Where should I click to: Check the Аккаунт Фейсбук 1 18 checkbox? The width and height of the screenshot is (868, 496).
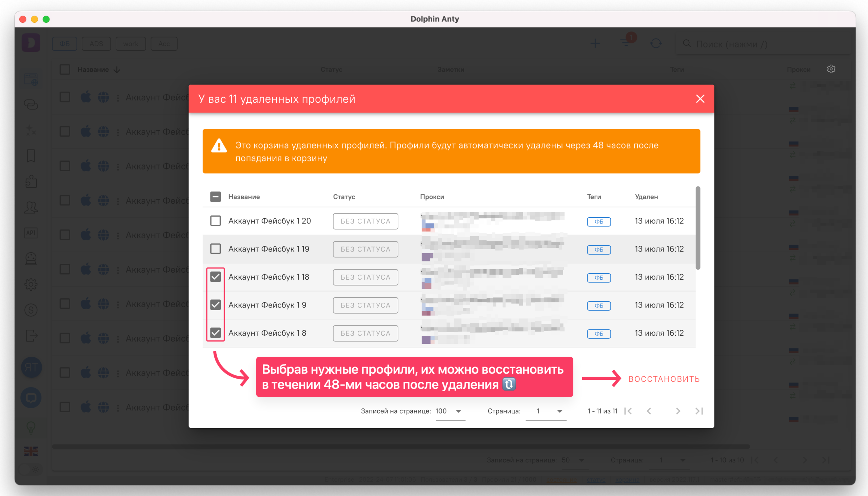point(216,277)
